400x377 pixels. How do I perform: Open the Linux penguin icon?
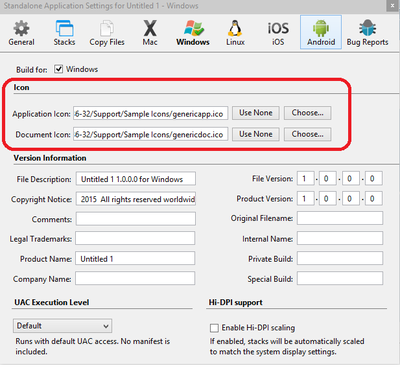(235, 28)
